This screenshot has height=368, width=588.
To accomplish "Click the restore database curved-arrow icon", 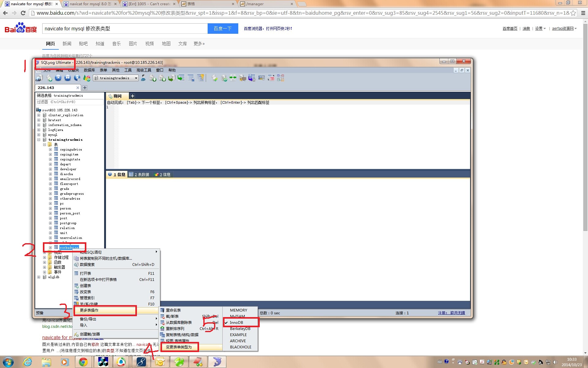I will [x=172, y=78].
